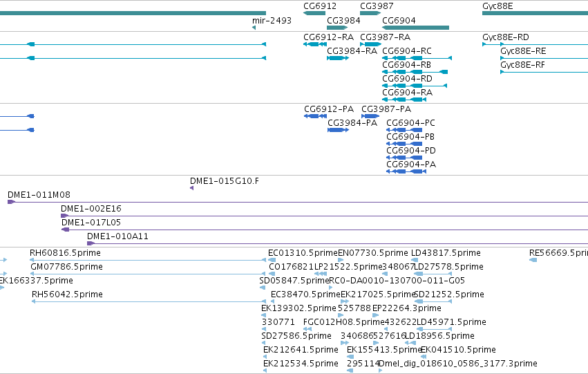Select the CG3987 gene label
Image resolution: width=588 pixels, height=374 pixels.
(x=377, y=6)
